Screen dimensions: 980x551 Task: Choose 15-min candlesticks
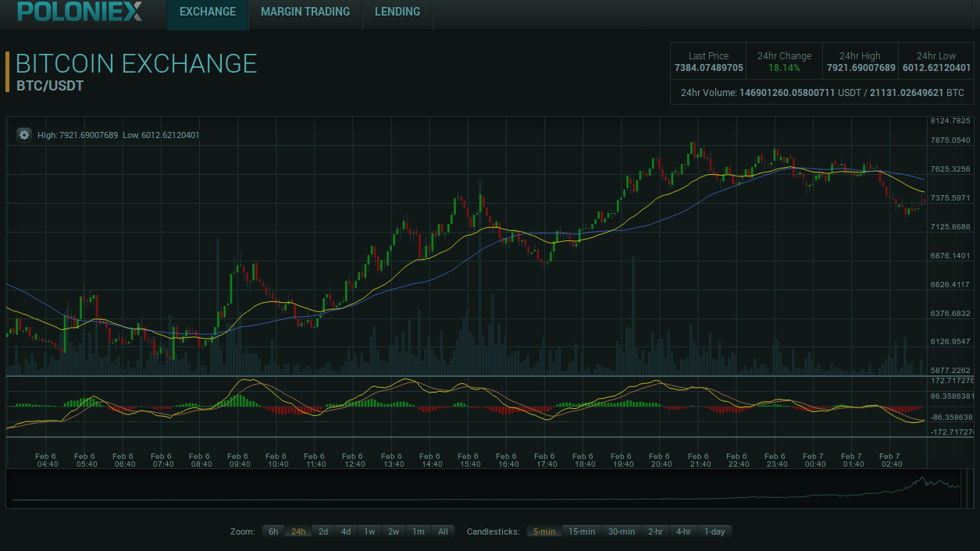(x=582, y=531)
